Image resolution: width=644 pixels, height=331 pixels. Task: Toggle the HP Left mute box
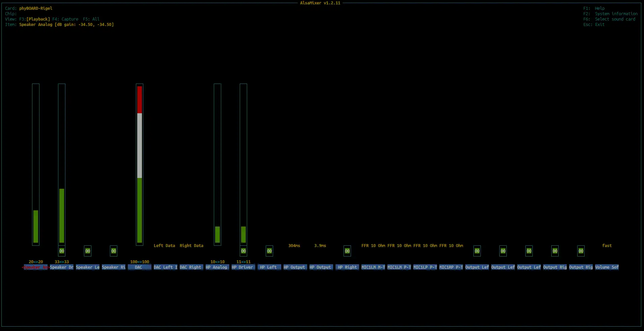pyautogui.click(x=269, y=251)
